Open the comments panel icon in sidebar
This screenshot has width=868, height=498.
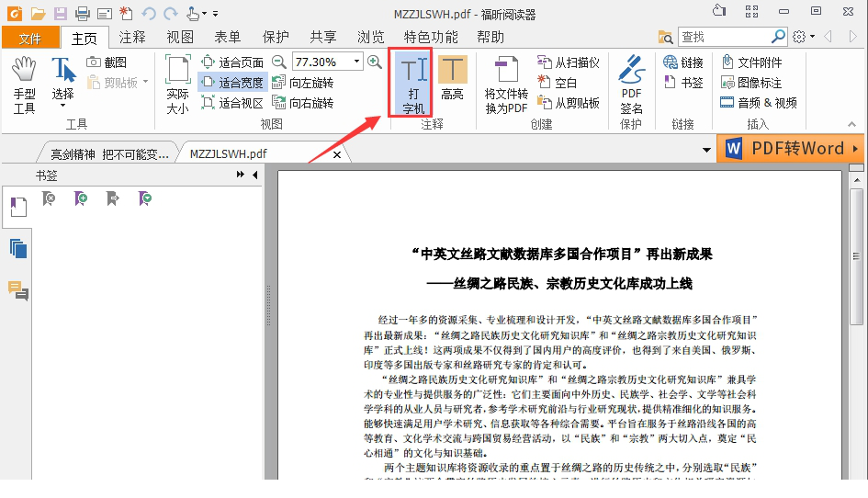pos(17,290)
